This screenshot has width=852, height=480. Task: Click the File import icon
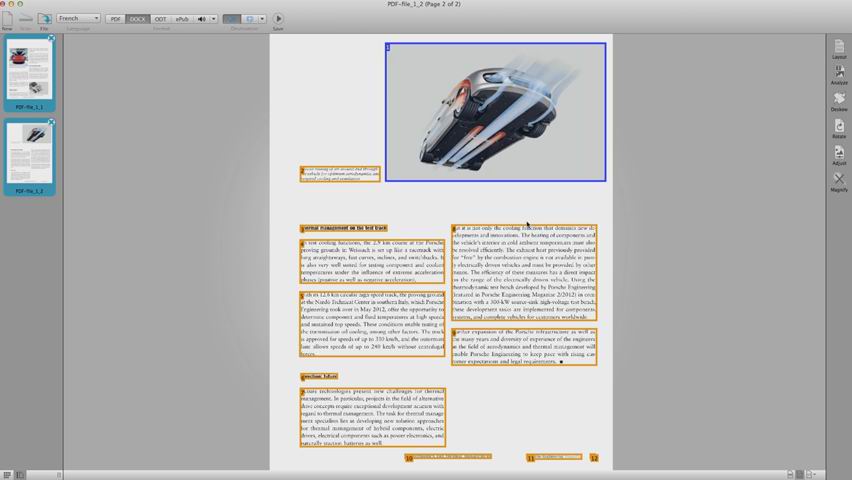44,19
